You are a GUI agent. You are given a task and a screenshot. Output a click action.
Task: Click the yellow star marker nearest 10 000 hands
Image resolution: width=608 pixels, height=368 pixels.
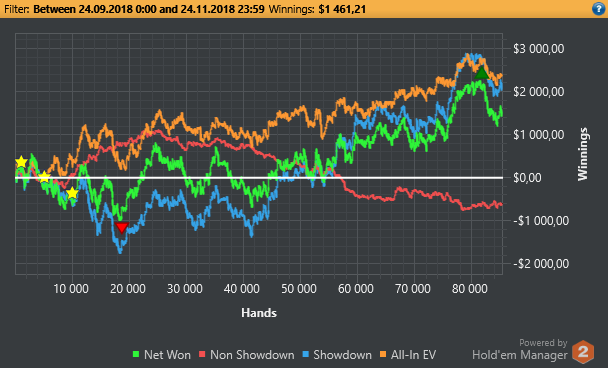click(x=72, y=193)
